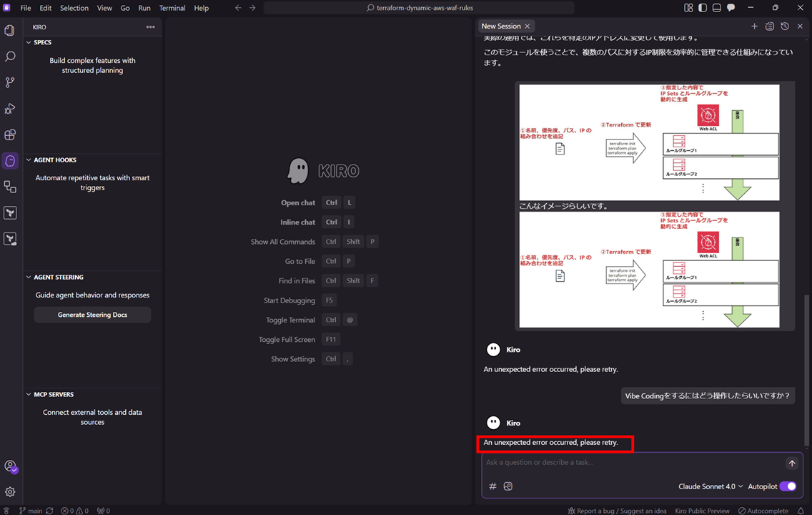The image size is (812, 515).
Task: Open the Help menu
Action: 201,8
